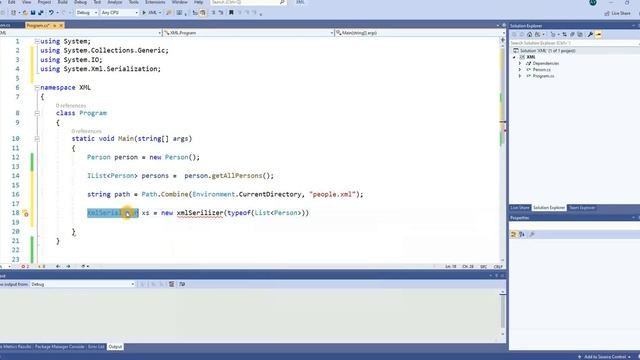
Task: Open the Tools menu
Action: [133, 2]
